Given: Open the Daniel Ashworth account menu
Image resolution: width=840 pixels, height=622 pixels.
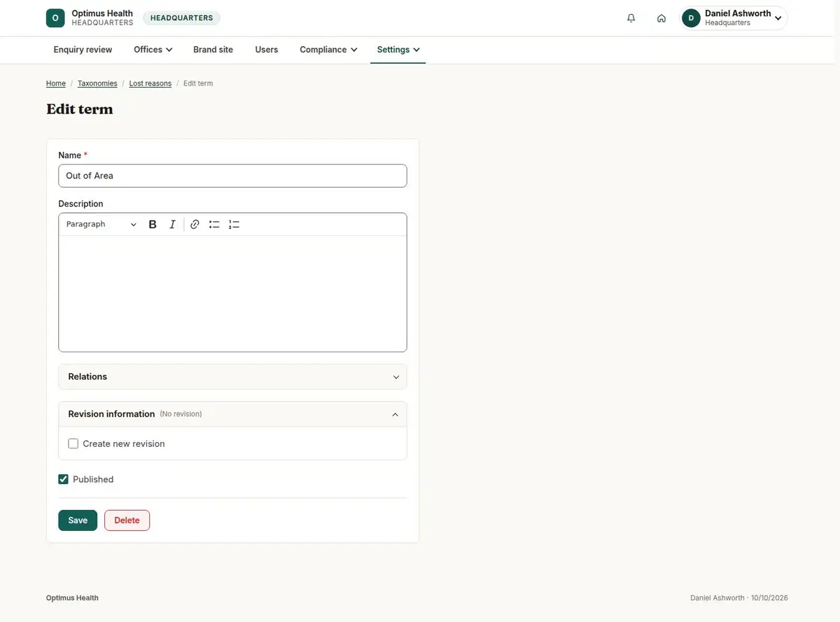Looking at the screenshot, I should pyautogui.click(x=734, y=18).
